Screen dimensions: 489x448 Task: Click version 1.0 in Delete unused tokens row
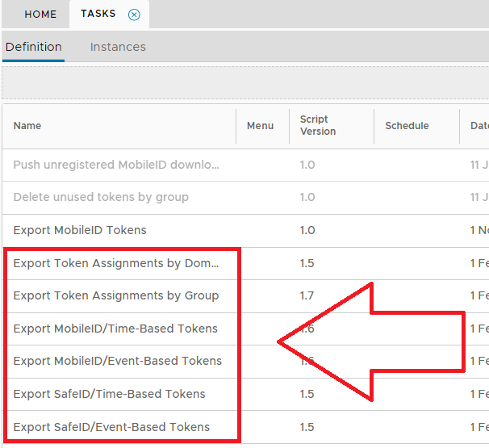307,197
